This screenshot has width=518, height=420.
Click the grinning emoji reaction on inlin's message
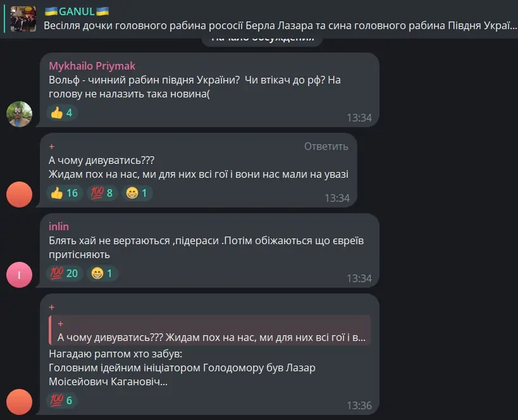[102, 273]
